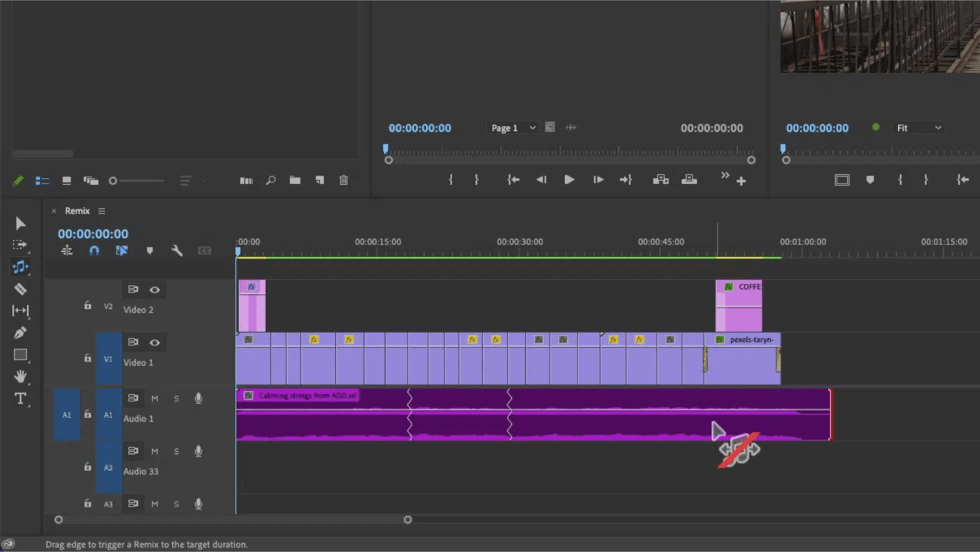Select the Selection tool
The width and height of the screenshot is (980, 552).
[x=20, y=223]
